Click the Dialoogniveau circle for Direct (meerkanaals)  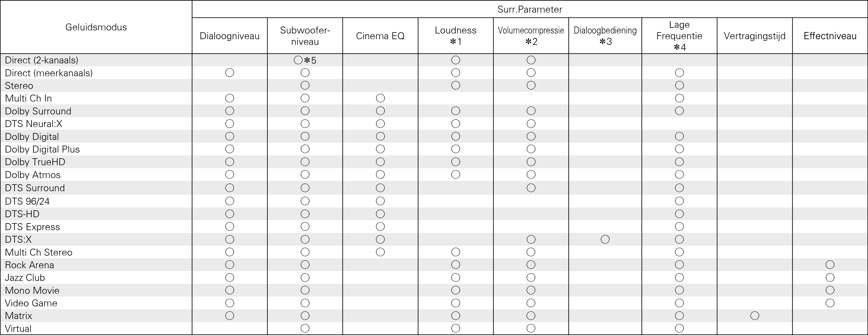click(229, 73)
